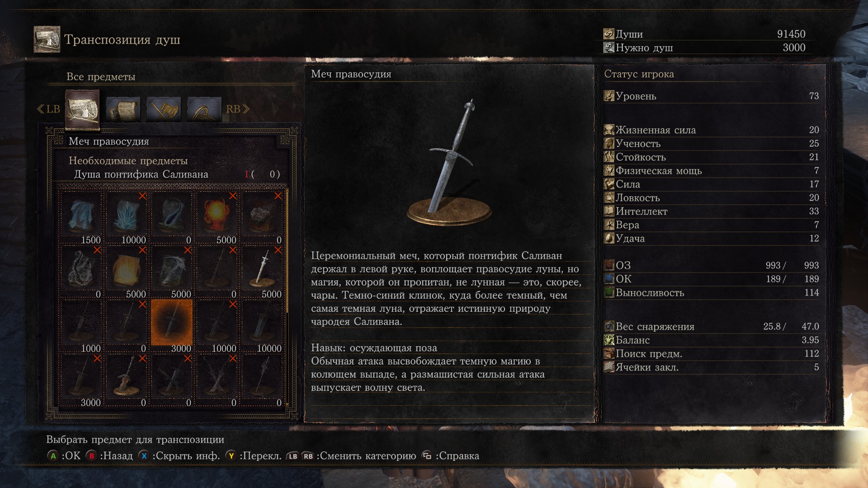Open Справка help prompt
Screen dimensions: 868x488
[451, 456]
